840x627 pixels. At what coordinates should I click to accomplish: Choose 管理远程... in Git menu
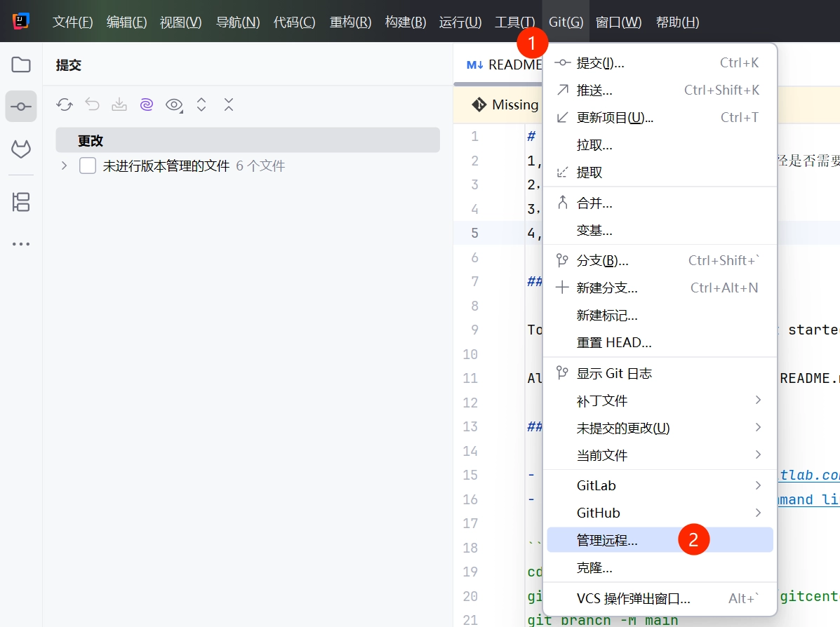[660, 540]
